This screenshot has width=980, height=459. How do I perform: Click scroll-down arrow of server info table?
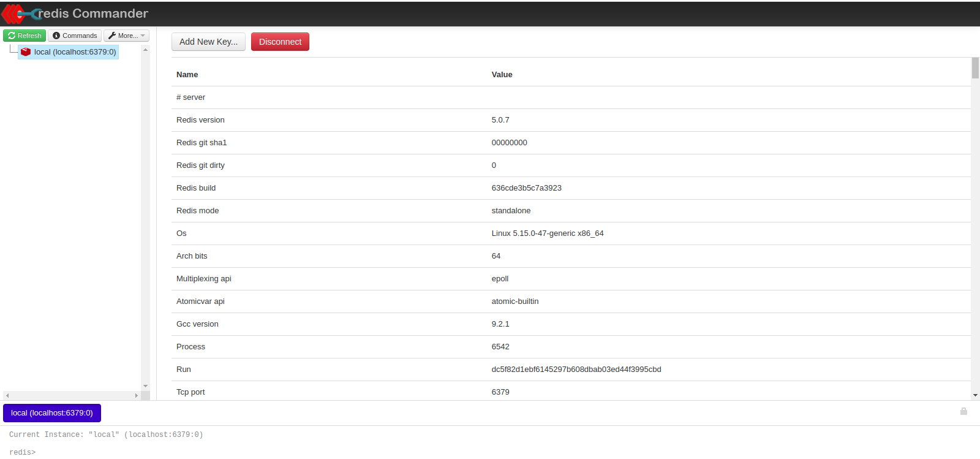tap(975, 396)
